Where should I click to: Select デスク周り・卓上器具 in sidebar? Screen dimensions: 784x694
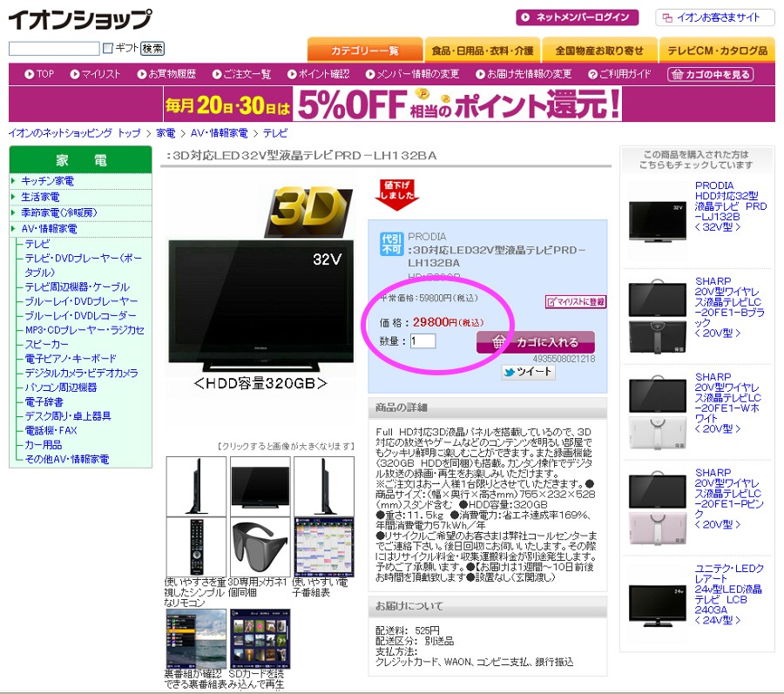(x=68, y=416)
